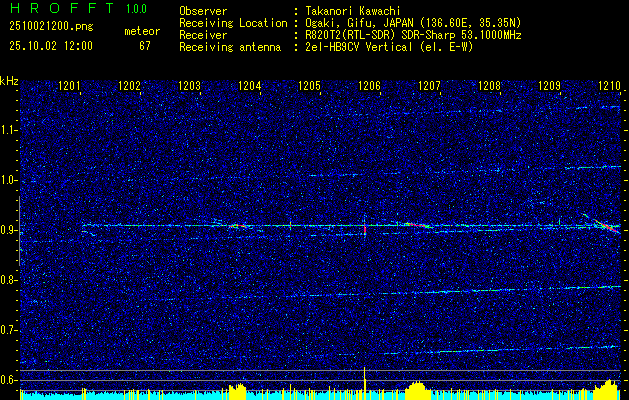The height and width of the screenshot is (400, 629).
Task: Click R820T2(RTL-SDR) SDR-Sharp 53.1000MHz text
Action: (413, 35)
